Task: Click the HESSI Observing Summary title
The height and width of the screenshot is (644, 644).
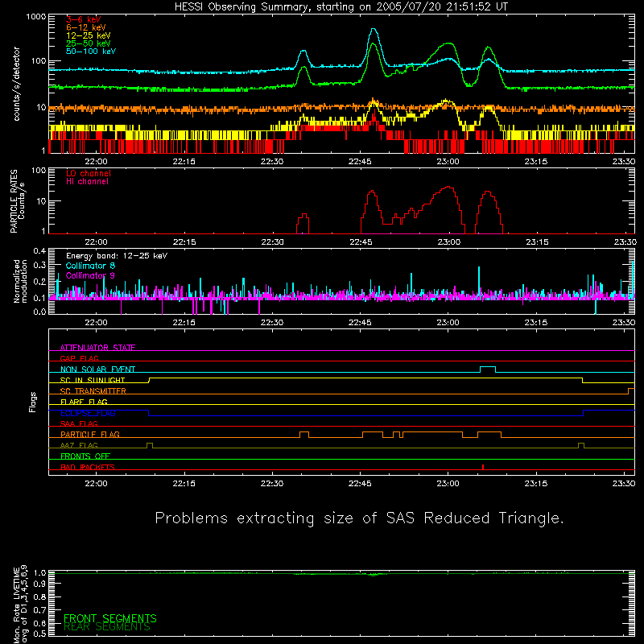Action: (341, 7)
